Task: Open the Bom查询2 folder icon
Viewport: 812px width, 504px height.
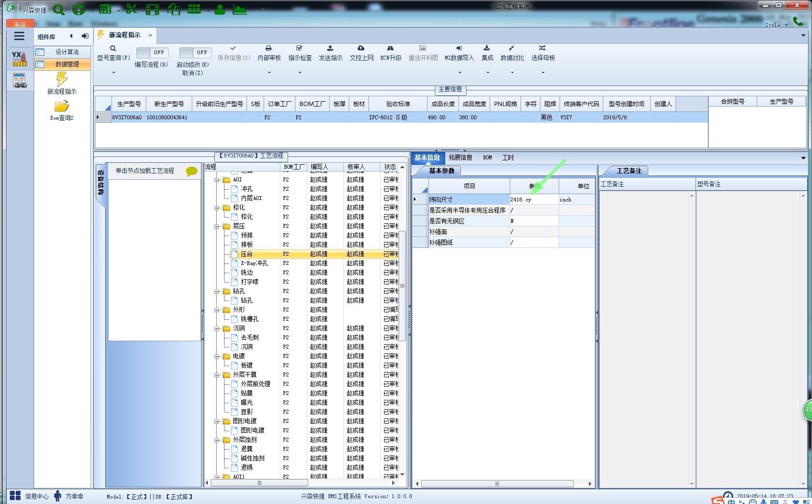Action: click(x=62, y=110)
